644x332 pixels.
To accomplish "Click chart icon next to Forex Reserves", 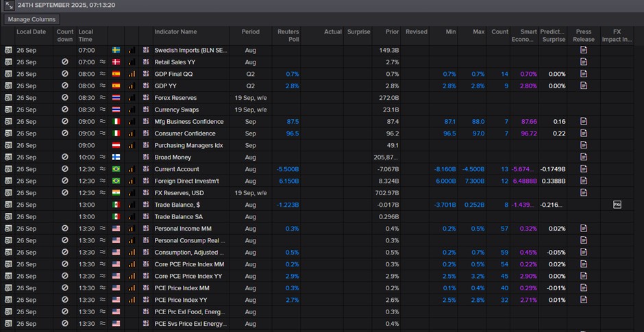I will [146, 98].
